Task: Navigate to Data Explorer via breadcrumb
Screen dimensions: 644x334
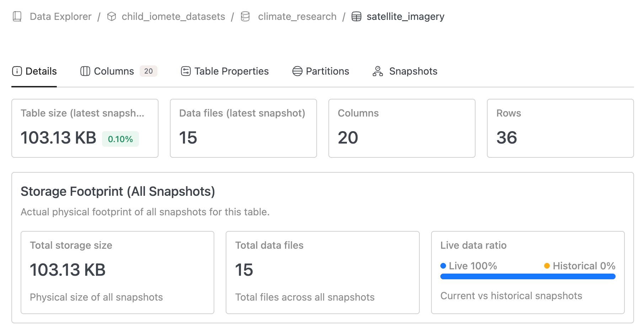Action: click(x=60, y=16)
